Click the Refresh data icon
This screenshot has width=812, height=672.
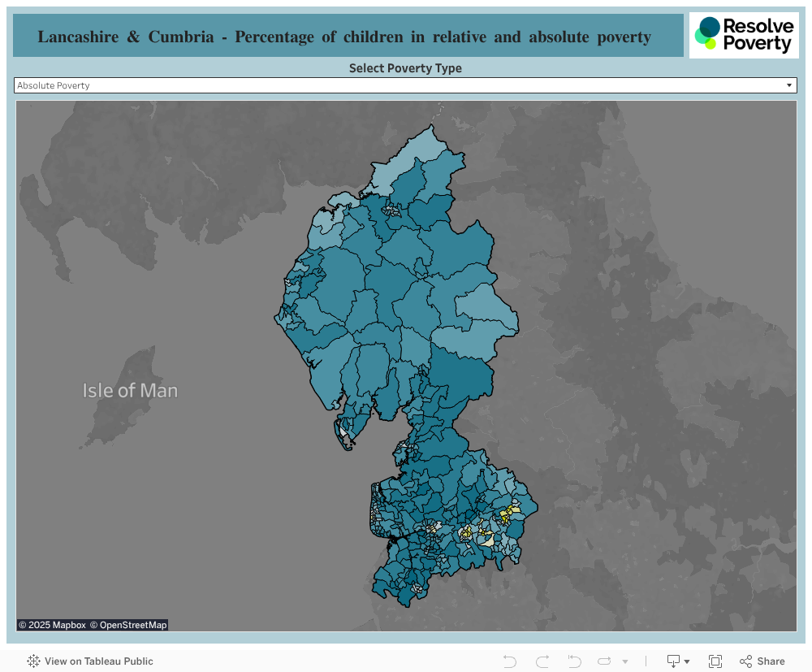[x=604, y=661]
